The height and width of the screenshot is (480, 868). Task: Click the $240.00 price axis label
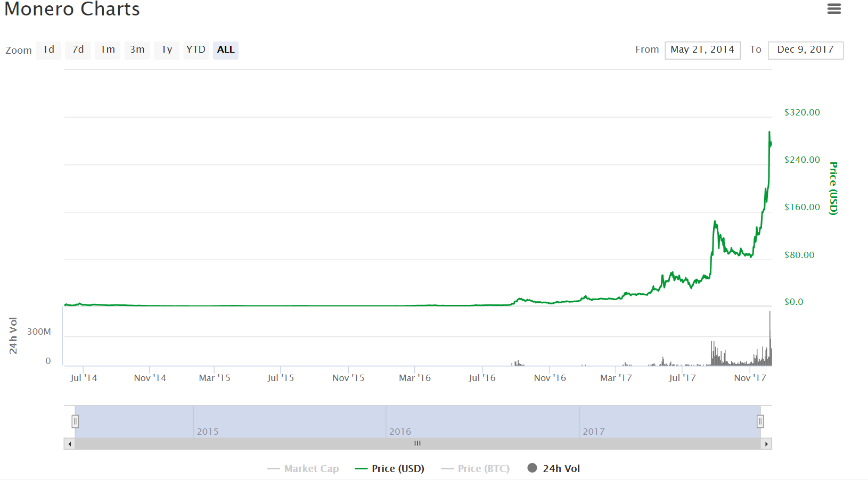[x=802, y=160]
